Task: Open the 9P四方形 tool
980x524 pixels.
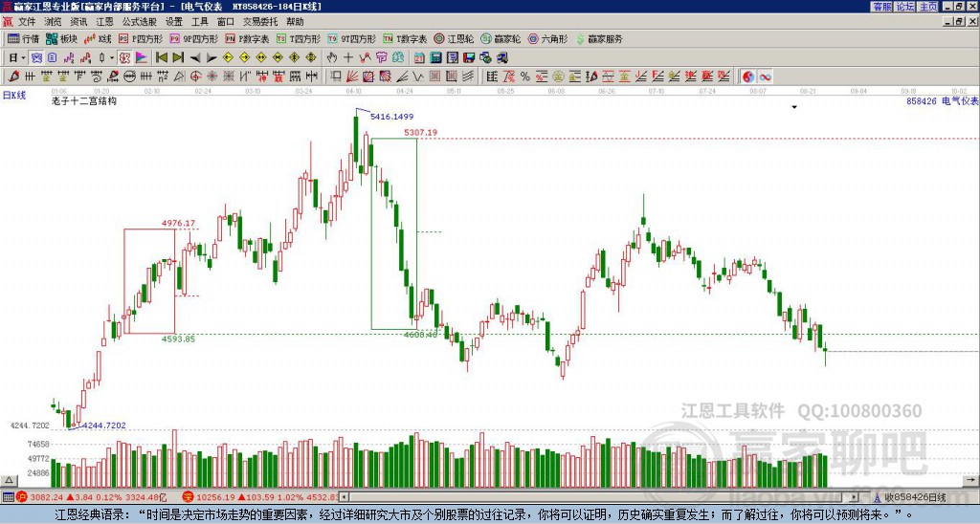Action: (193, 38)
